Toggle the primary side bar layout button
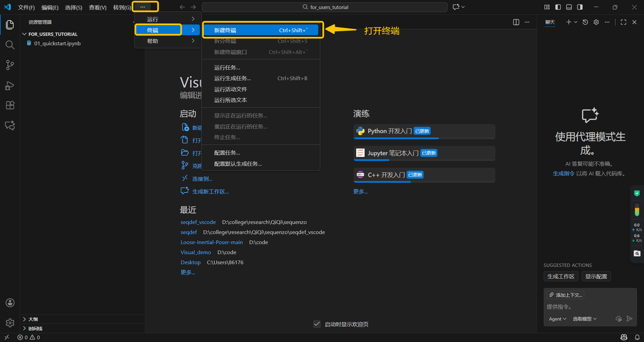 pyautogui.click(x=558, y=7)
